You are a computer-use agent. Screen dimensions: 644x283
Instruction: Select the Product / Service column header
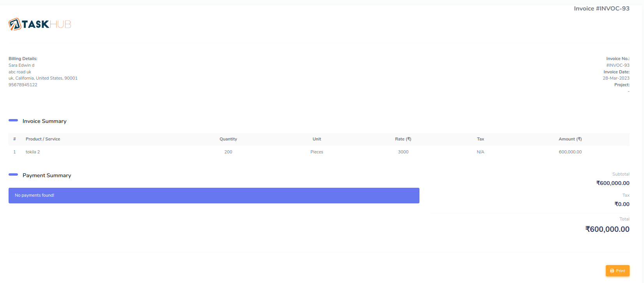pyautogui.click(x=43, y=139)
